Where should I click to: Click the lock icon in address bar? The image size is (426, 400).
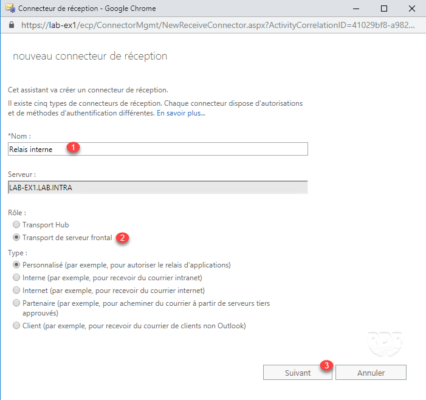(x=11, y=25)
